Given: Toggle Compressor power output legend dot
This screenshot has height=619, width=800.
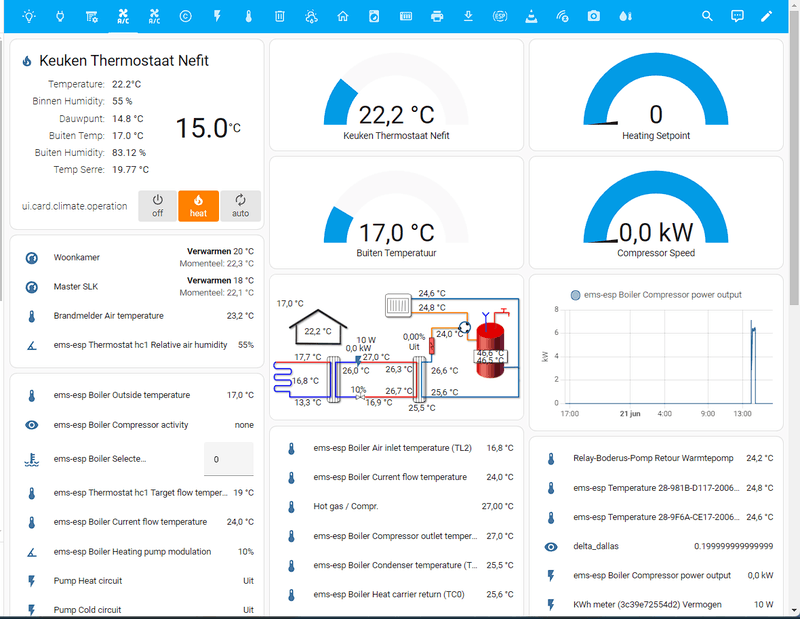Looking at the screenshot, I should 576,295.
